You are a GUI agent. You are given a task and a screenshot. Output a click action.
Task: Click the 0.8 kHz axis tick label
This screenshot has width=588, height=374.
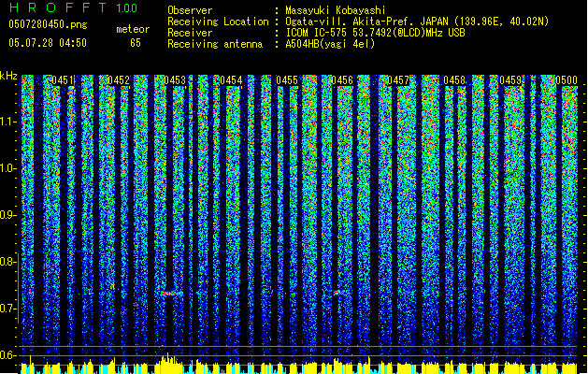click(x=7, y=262)
